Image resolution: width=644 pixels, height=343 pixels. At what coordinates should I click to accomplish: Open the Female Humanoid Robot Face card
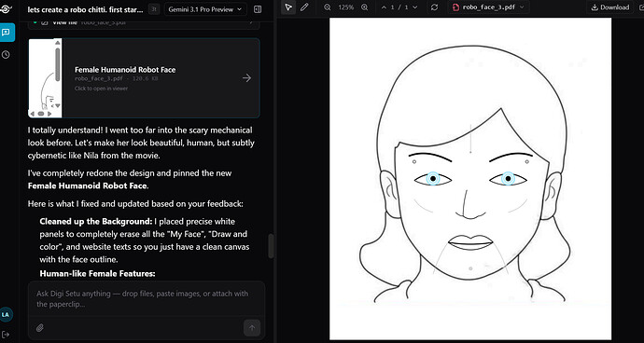click(144, 78)
